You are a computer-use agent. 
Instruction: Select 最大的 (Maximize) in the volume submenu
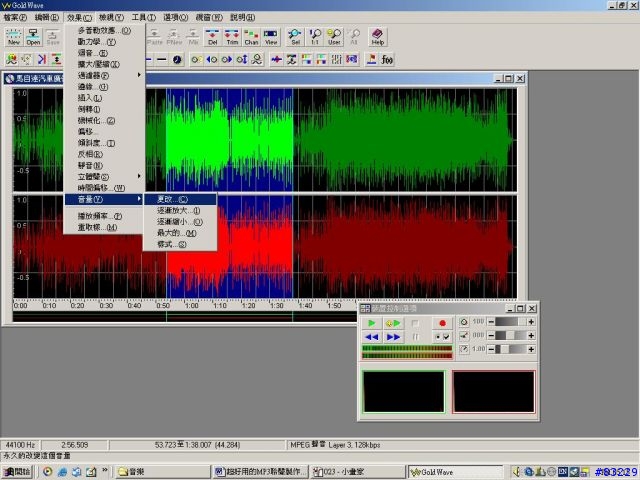point(180,233)
